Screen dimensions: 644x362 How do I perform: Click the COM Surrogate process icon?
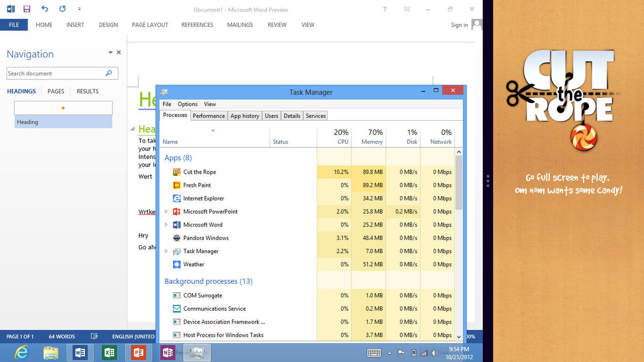177,295
